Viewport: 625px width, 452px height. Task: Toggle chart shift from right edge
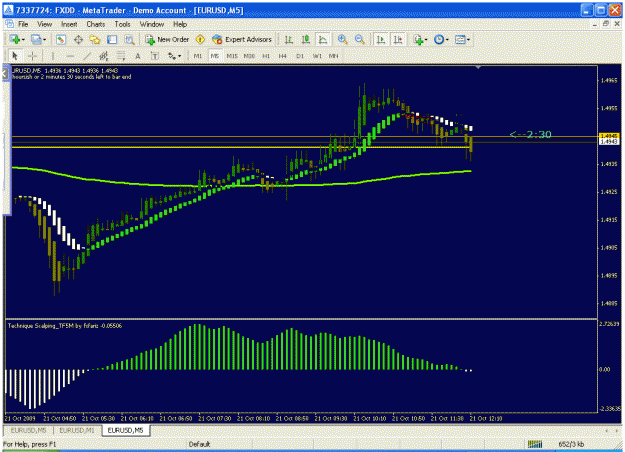(398, 39)
